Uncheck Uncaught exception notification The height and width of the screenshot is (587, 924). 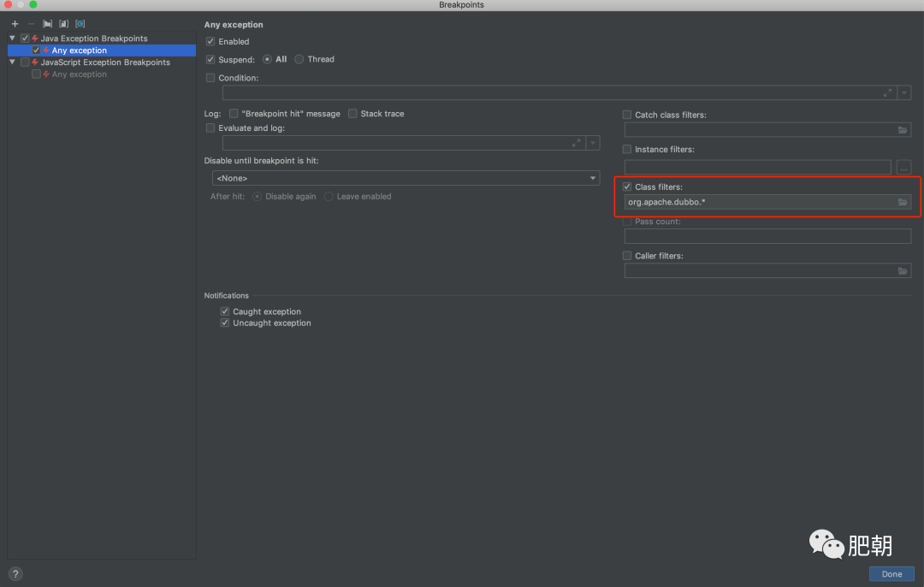[224, 323]
